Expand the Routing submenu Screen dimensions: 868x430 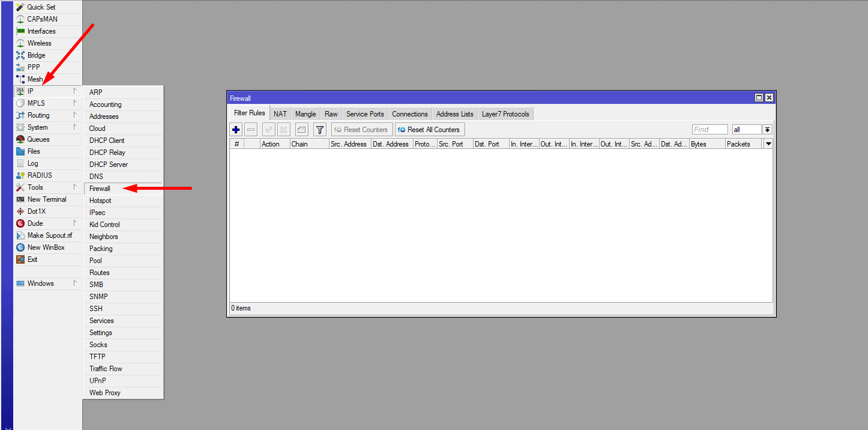tap(48, 115)
